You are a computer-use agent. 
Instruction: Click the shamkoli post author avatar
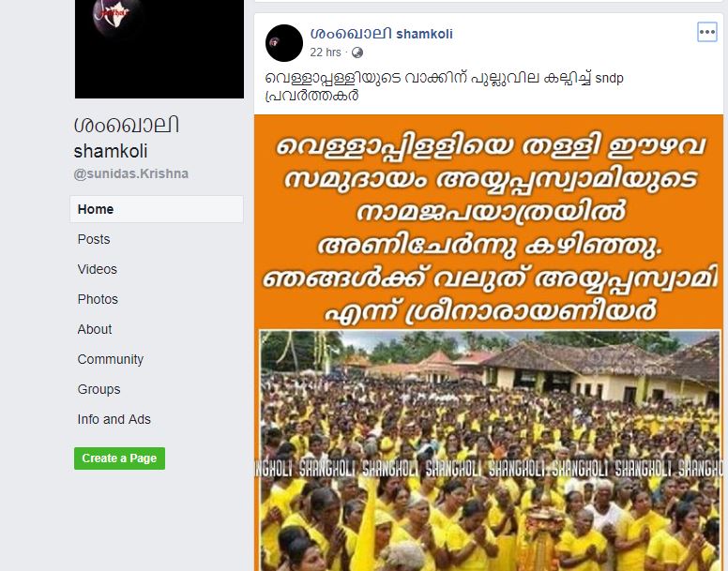pos(284,43)
